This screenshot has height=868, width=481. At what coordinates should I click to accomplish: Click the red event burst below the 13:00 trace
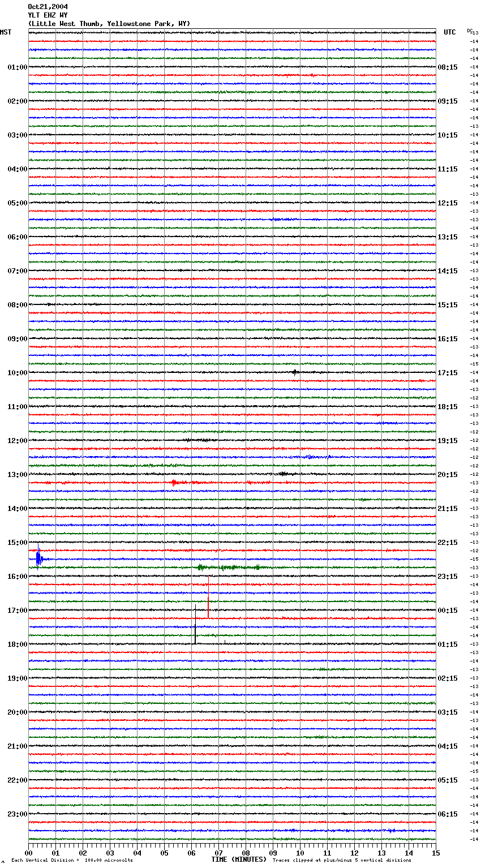(175, 483)
